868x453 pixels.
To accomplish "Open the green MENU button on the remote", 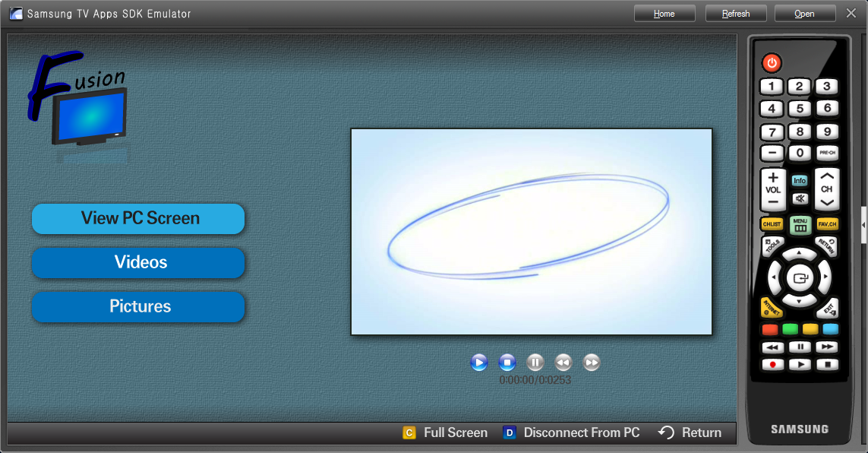I will point(800,225).
